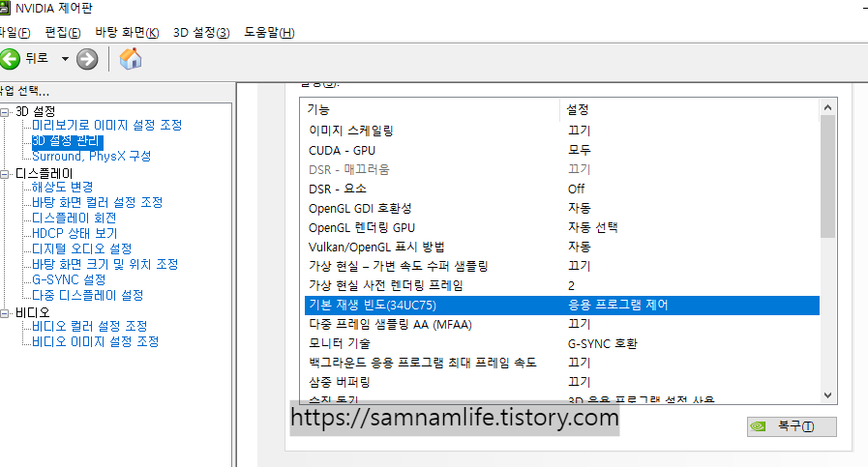Open the 도움말(H) menu
This screenshot has height=467, width=868.
(269, 33)
